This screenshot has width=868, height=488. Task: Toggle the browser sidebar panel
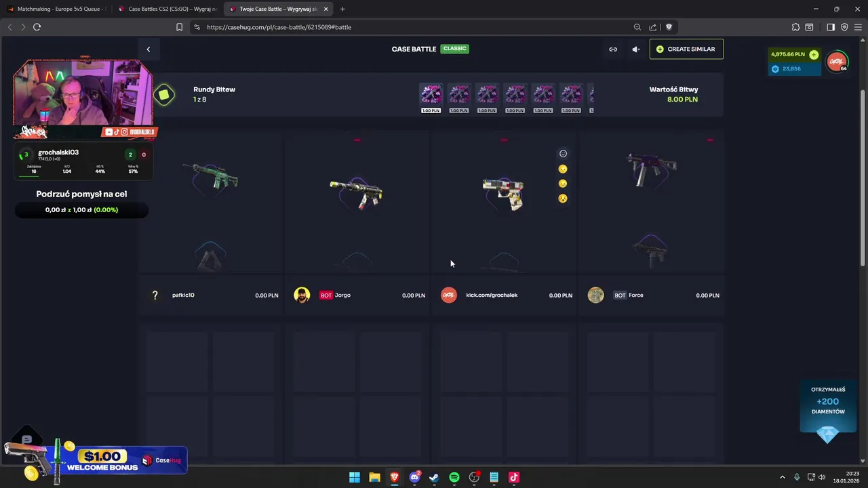pyautogui.click(x=831, y=27)
